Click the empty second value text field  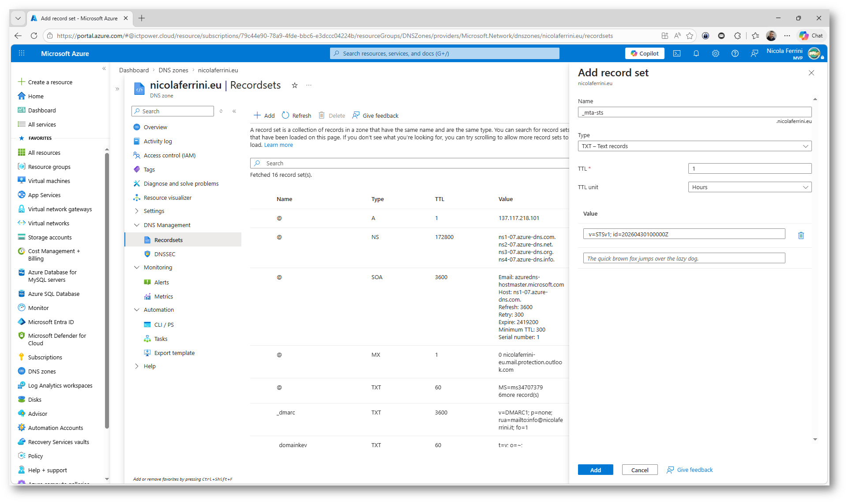[x=683, y=258]
